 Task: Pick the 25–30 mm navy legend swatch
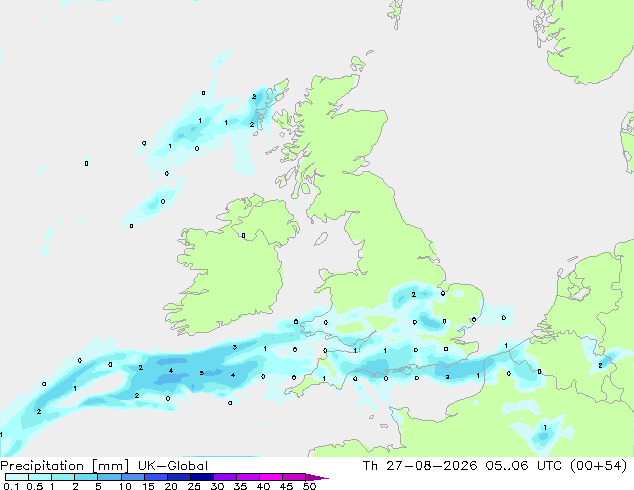(202, 477)
